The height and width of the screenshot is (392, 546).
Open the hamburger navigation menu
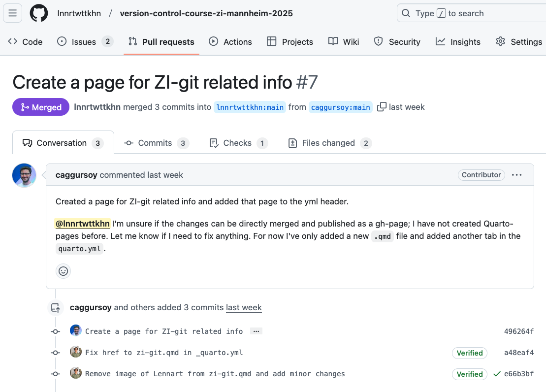13,13
